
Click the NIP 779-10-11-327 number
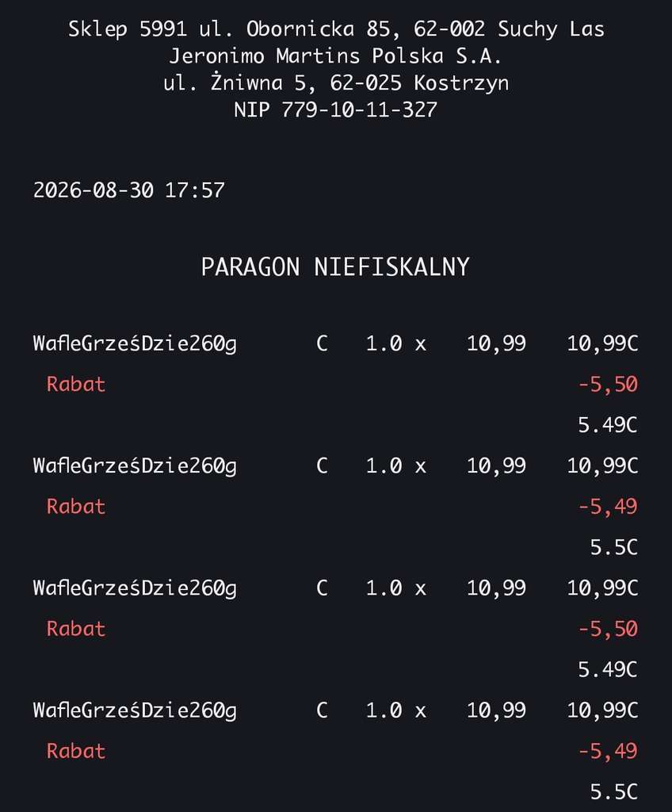coord(335,109)
